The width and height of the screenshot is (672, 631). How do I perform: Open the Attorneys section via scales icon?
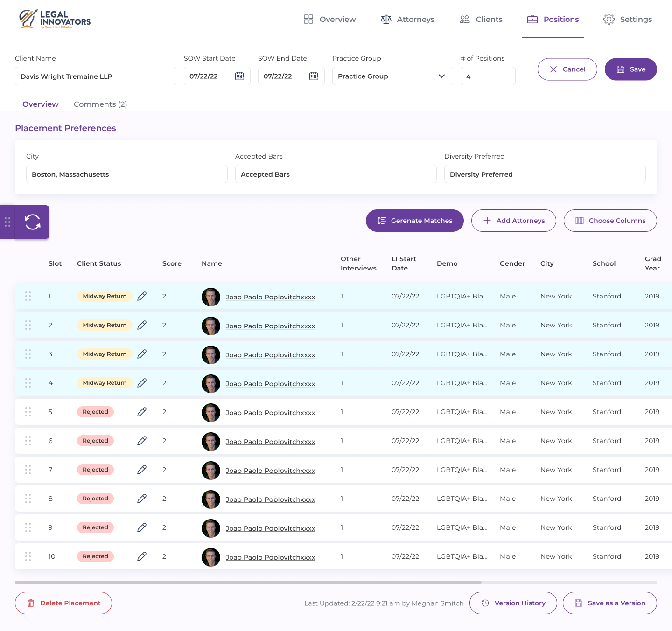click(386, 19)
